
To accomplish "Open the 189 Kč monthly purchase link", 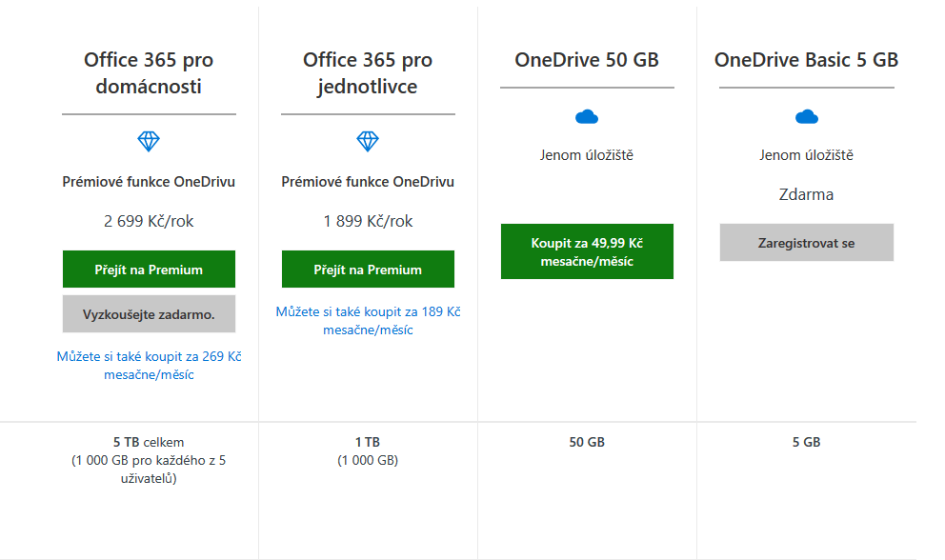I will 368,321.
